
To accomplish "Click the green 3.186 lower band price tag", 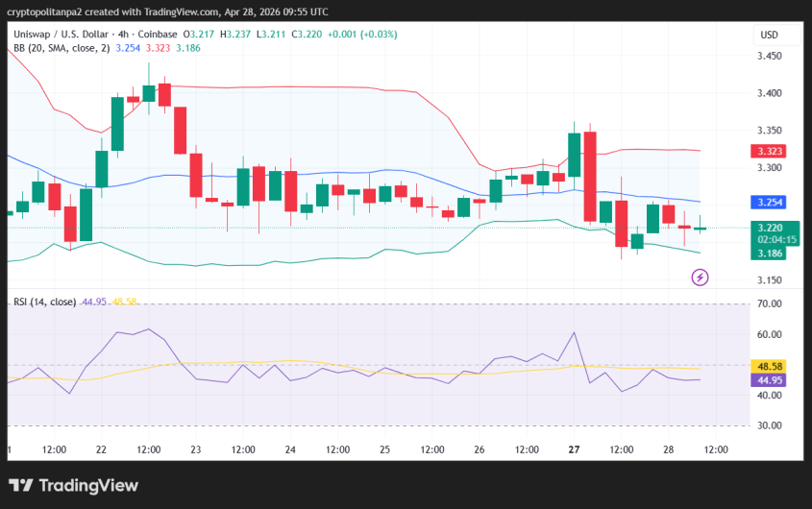I will [769, 254].
